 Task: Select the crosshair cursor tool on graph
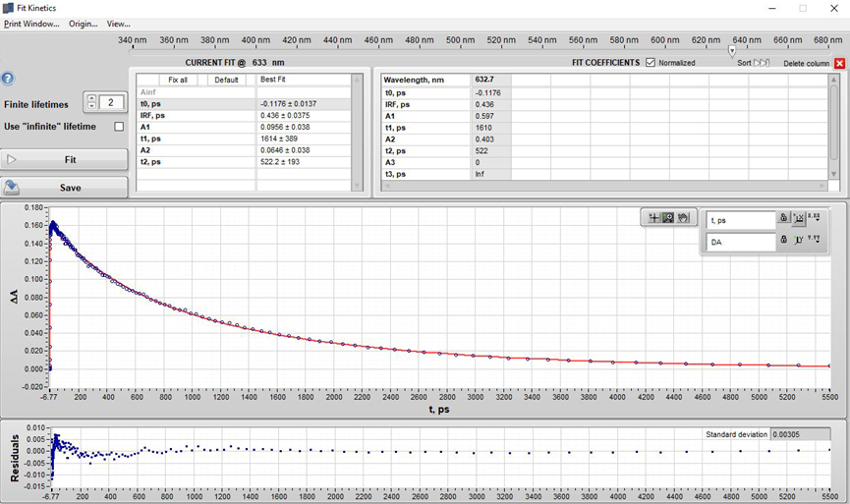(653, 217)
